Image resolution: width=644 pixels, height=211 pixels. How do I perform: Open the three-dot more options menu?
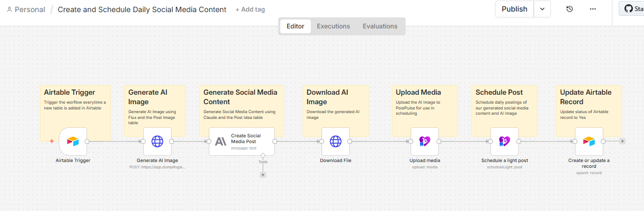(593, 9)
